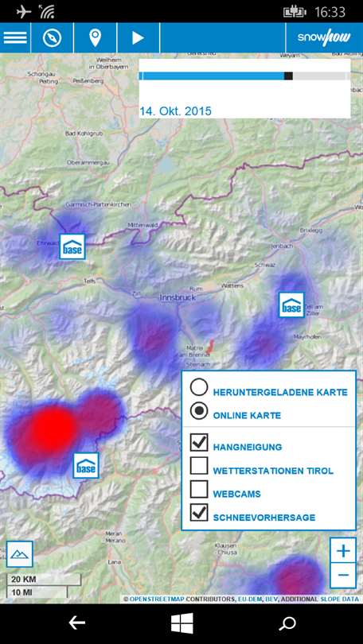This screenshot has width=363, height=644.
Task: Tap the snowhow logo
Action: pyautogui.click(x=324, y=38)
